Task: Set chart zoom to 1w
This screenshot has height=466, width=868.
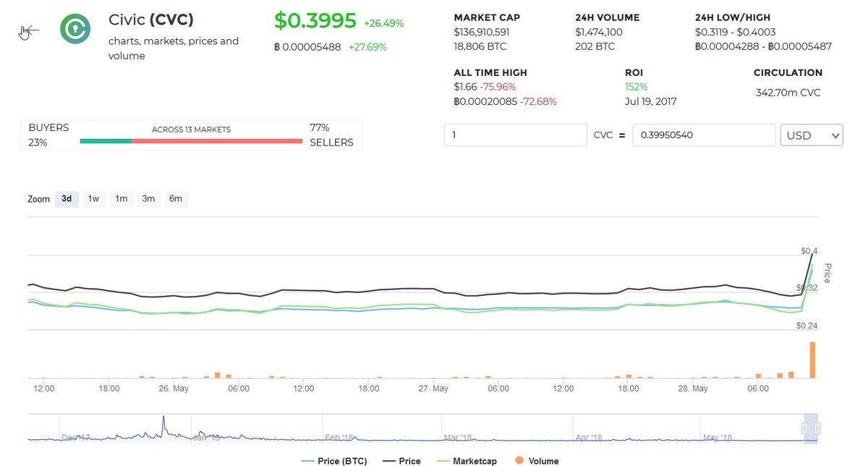Action: (x=93, y=199)
